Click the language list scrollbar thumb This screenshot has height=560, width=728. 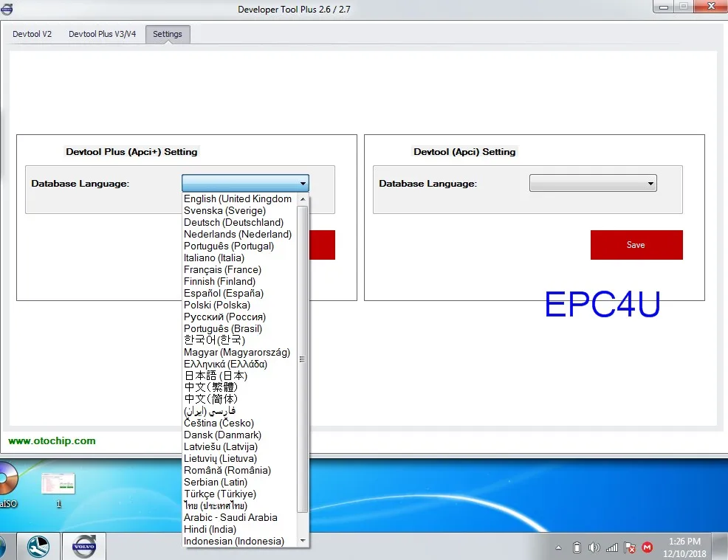[303, 359]
